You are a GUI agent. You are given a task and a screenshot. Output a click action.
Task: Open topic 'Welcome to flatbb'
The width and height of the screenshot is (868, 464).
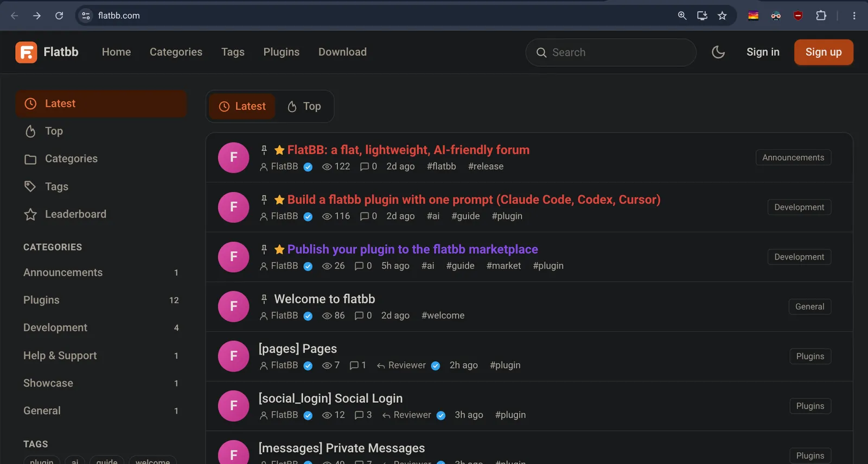(x=324, y=299)
